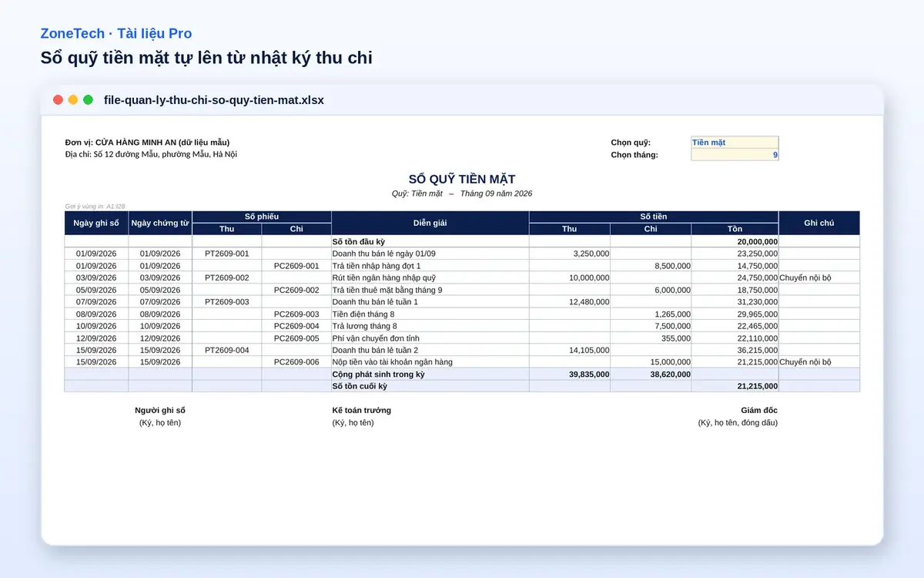Image resolution: width=924 pixels, height=578 pixels.
Task: Click the ZoneTech · Tài liệu Pro heading
Action: coord(116,34)
